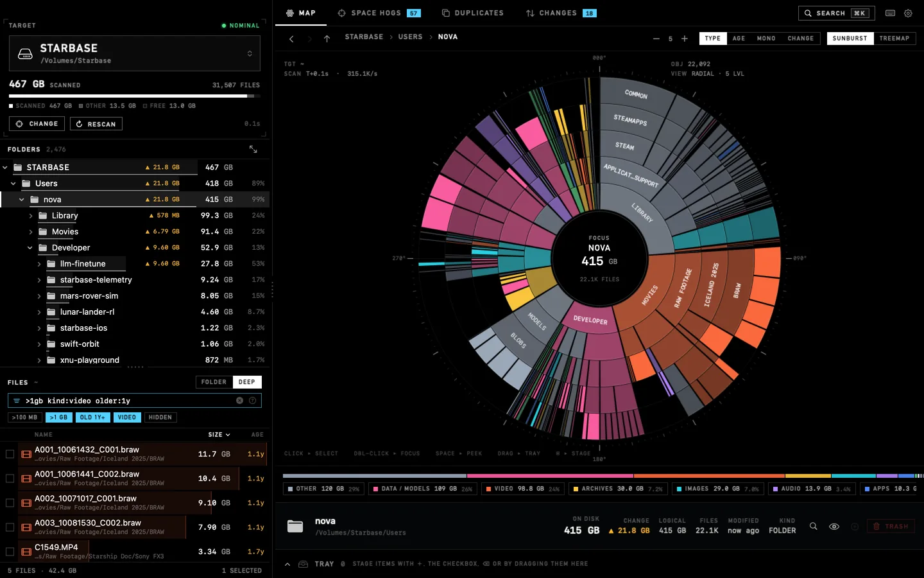Screen dimensions: 924x578
Task: Collapse the Users folder in the tree
Action: [13, 184]
